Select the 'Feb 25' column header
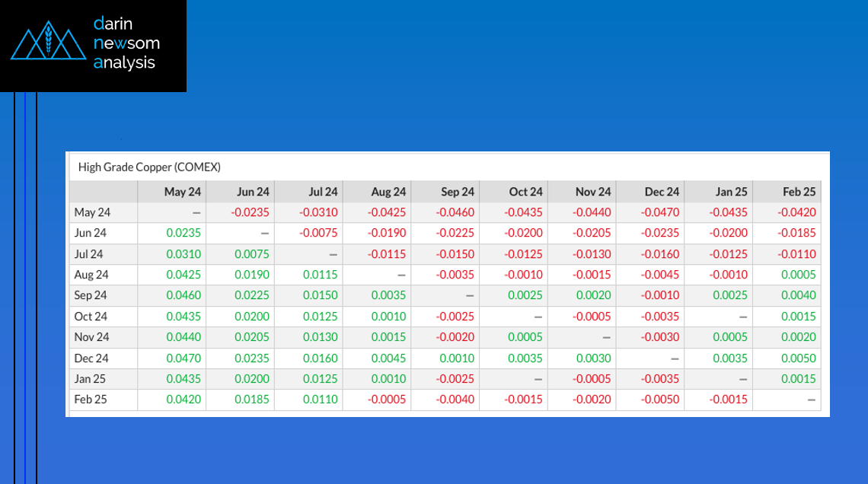This screenshot has height=484, width=868. click(x=799, y=192)
